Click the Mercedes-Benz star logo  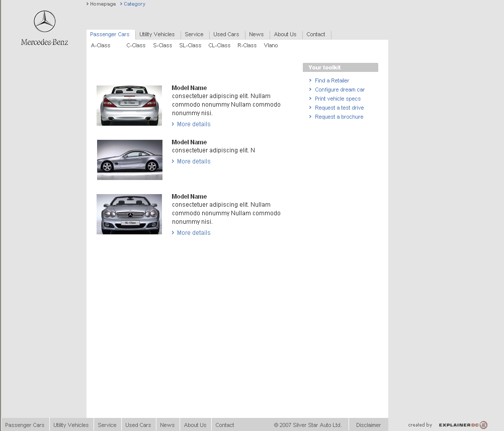(x=44, y=22)
